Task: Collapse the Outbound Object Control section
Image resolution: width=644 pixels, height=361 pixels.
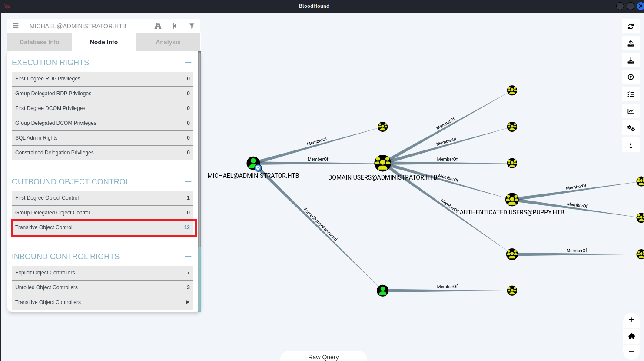Action: click(x=188, y=182)
